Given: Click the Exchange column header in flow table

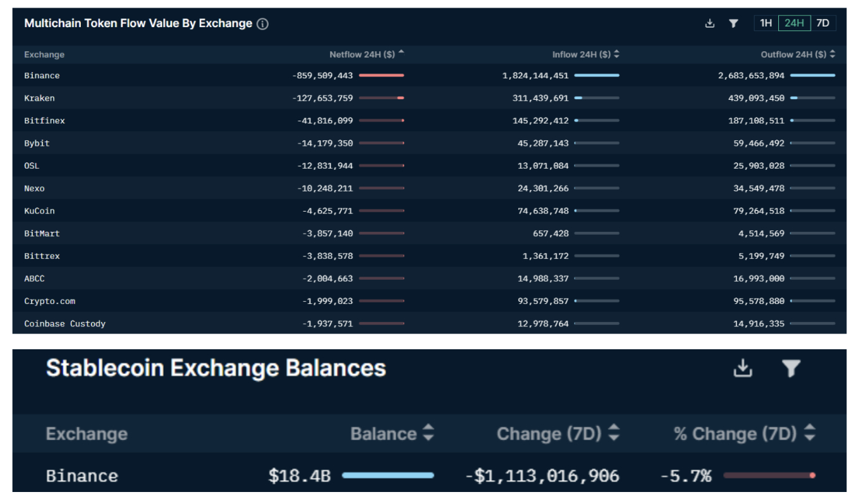Looking at the screenshot, I should coord(44,55).
